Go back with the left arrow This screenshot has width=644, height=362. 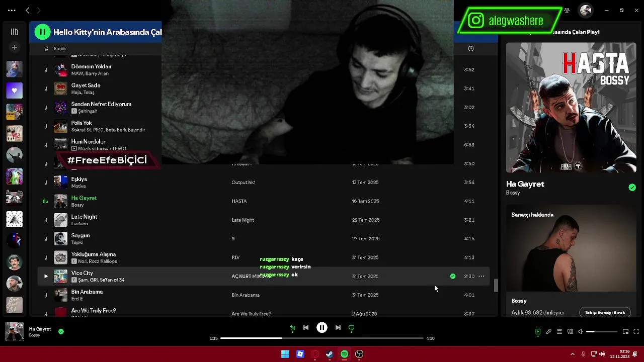tap(28, 10)
